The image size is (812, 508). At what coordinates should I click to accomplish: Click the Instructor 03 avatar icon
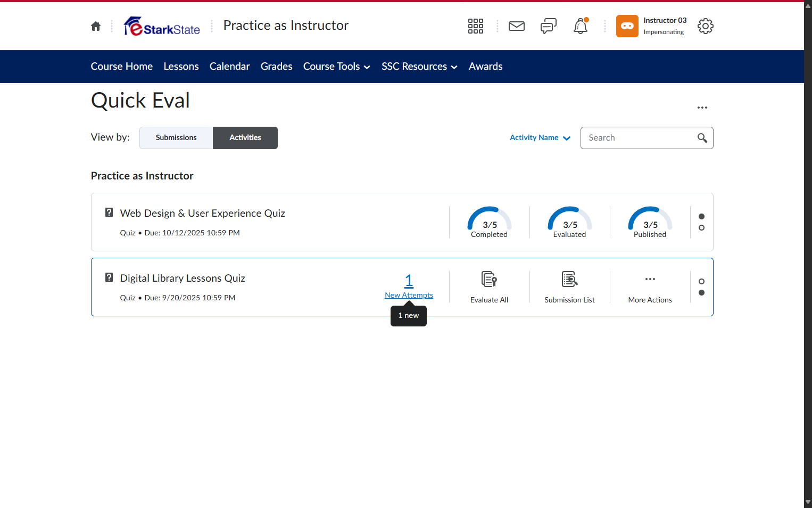pyautogui.click(x=627, y=26)
